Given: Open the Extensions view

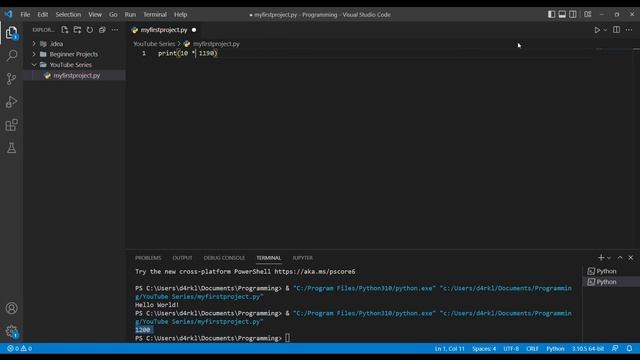Looking at the screenshot, I should point(11,125).
